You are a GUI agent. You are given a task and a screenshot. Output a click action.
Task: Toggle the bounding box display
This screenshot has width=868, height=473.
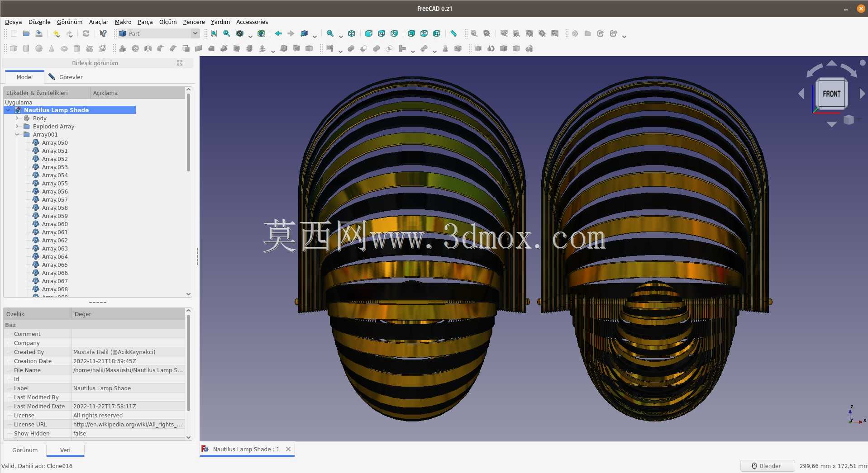tap(261, 33)
